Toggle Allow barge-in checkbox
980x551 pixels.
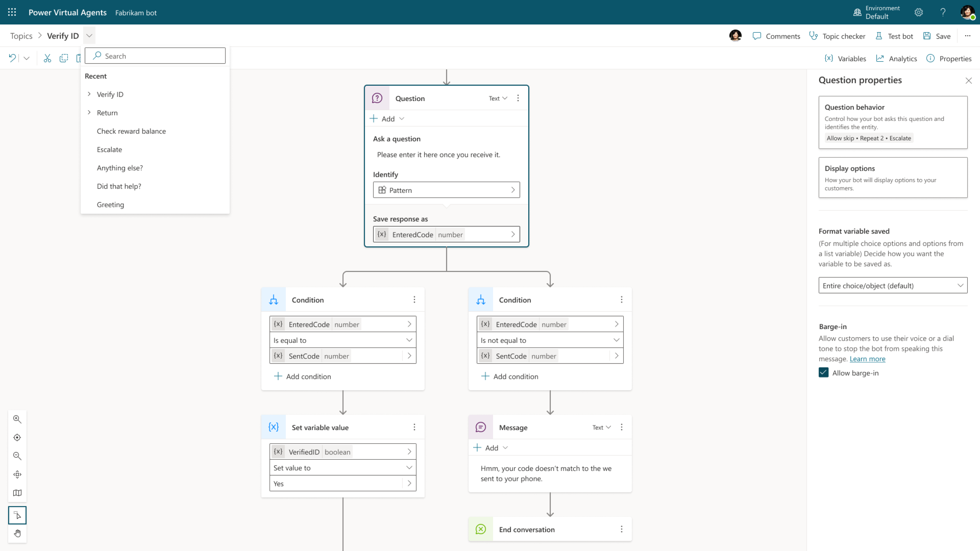(823, 373)
